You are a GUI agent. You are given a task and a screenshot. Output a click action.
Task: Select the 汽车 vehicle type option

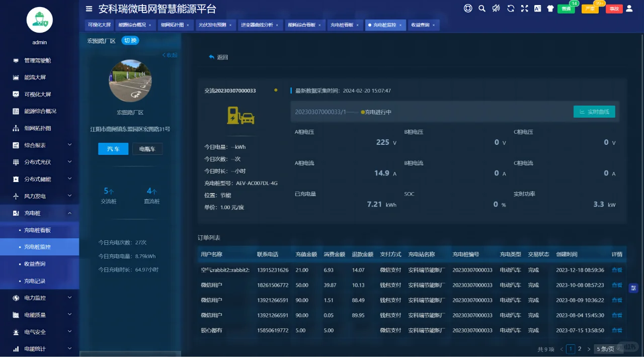coord(113,149)
